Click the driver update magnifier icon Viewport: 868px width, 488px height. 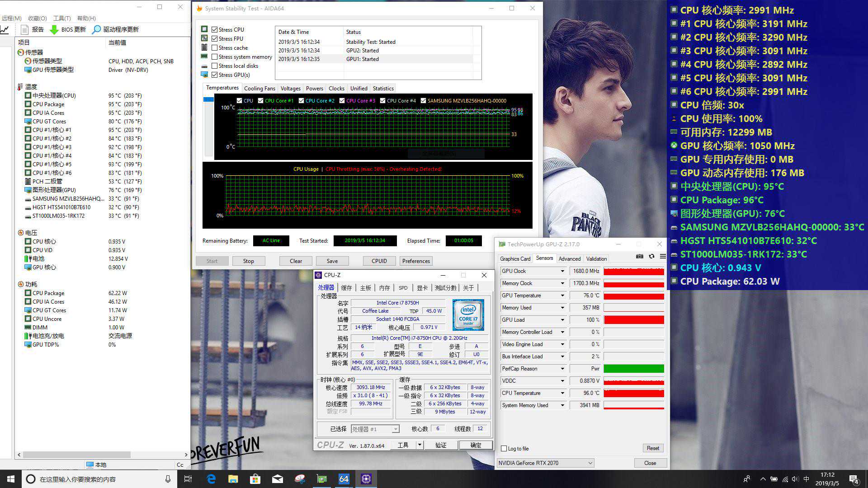(x=96, y=29)
